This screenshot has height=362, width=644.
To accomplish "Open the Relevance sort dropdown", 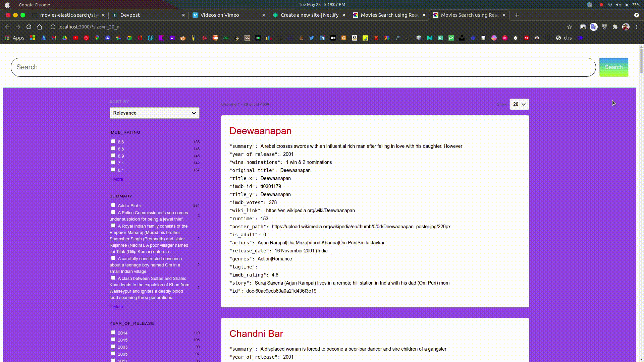I will tap(154, 113).
